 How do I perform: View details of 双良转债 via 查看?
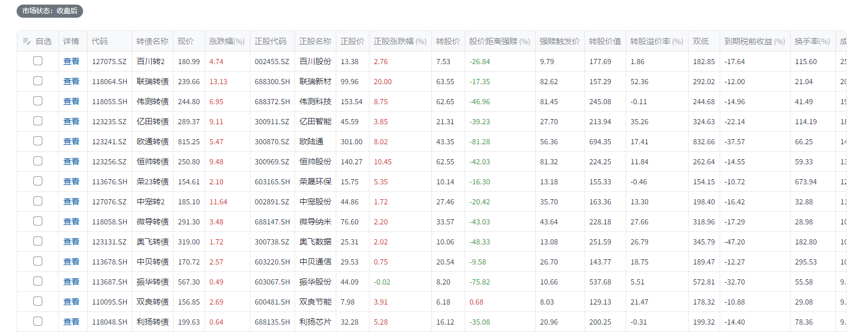(x=71, y=302)
